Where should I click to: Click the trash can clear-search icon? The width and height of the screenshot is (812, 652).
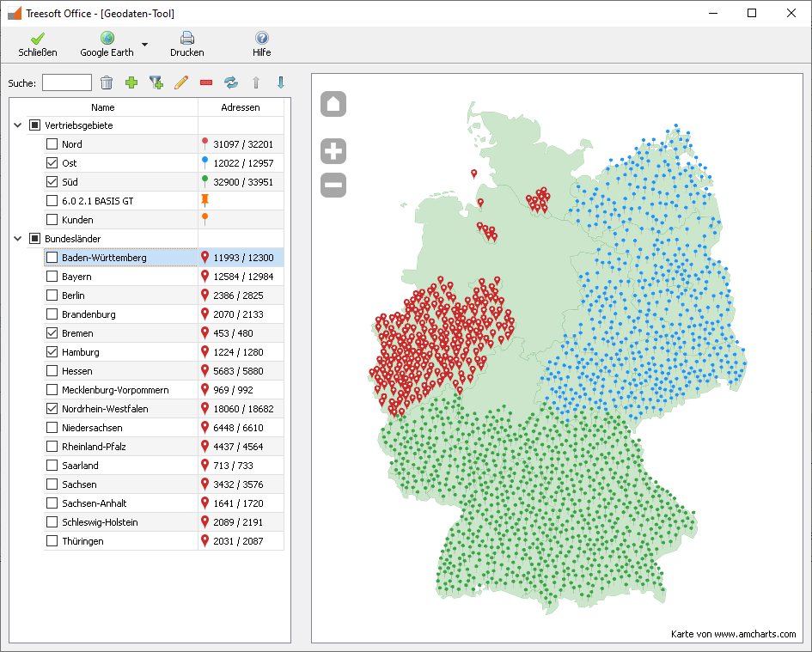pyautogui.click(x=107, y=82)
